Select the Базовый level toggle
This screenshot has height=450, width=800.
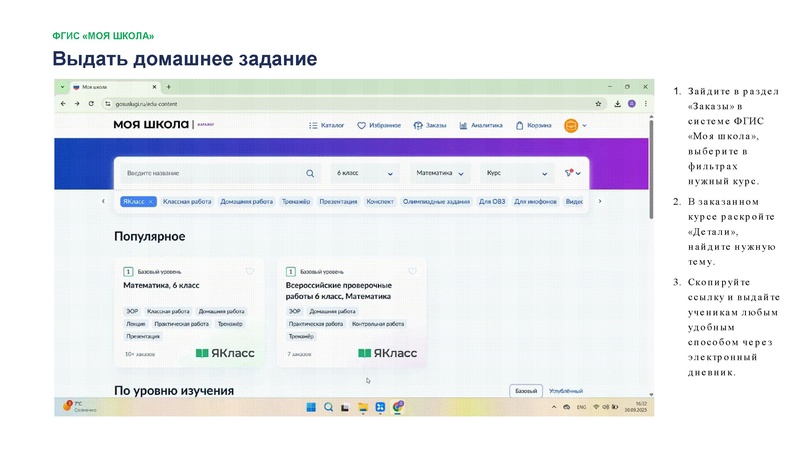coord(526,391)
